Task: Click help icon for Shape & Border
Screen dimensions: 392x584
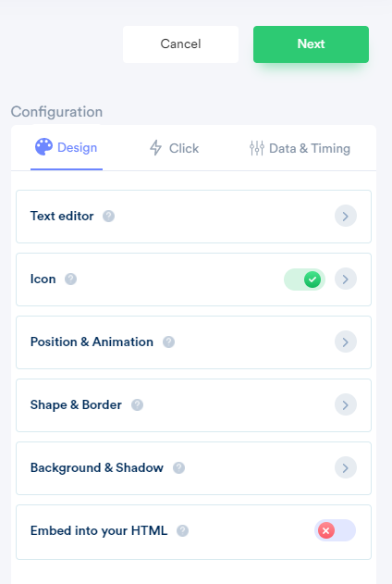Action: 137,404
